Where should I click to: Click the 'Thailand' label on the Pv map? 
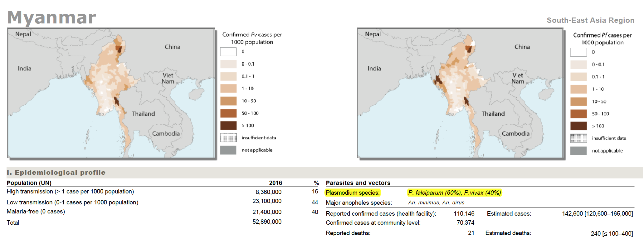(x=143, y=114)
